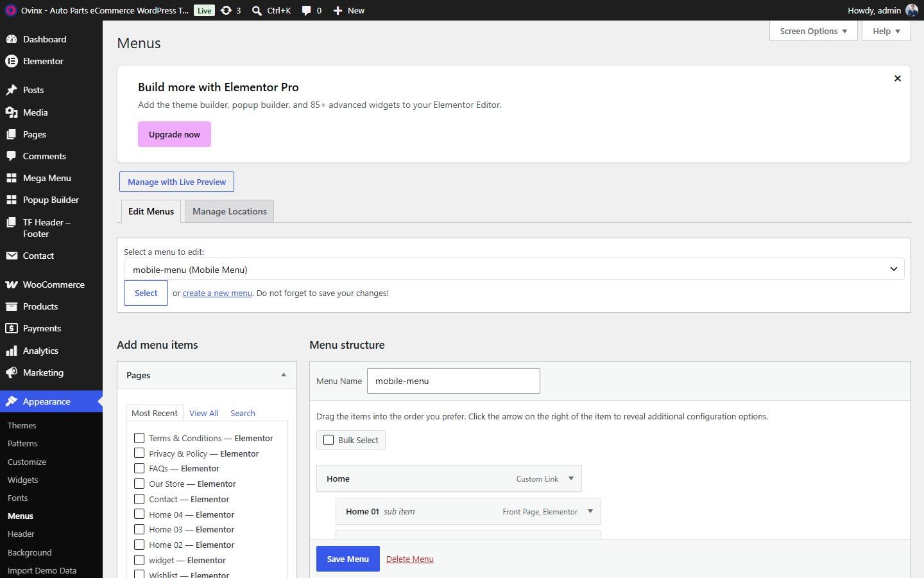The image size is (924, 578).
Task: Expand the Home menu item options
Action: click(571, 478)
